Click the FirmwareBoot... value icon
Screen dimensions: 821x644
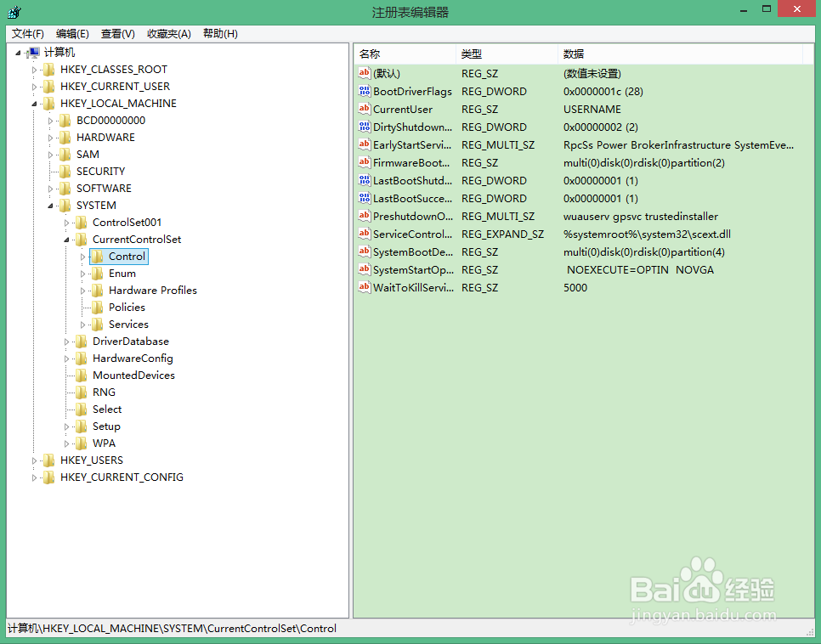[365, 161]
